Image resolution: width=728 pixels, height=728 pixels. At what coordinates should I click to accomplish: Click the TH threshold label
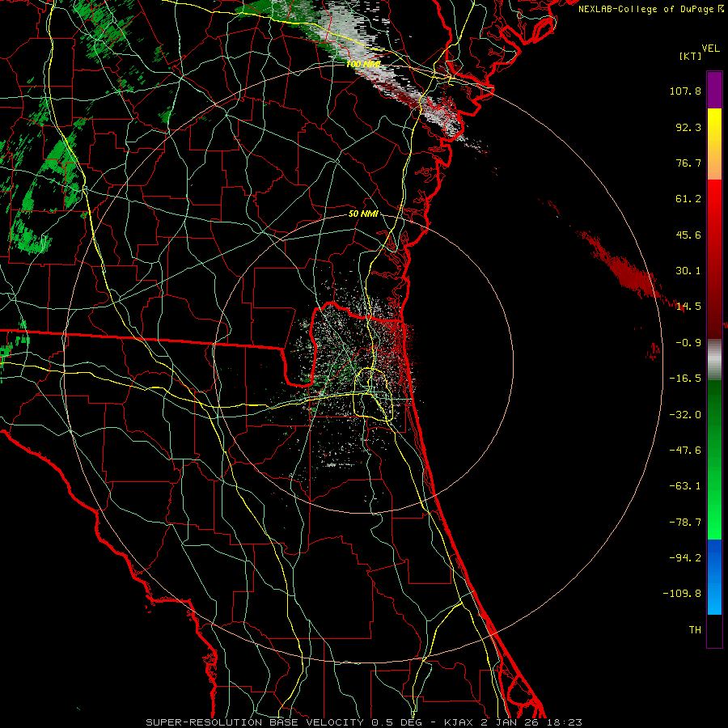coord(695,630)
